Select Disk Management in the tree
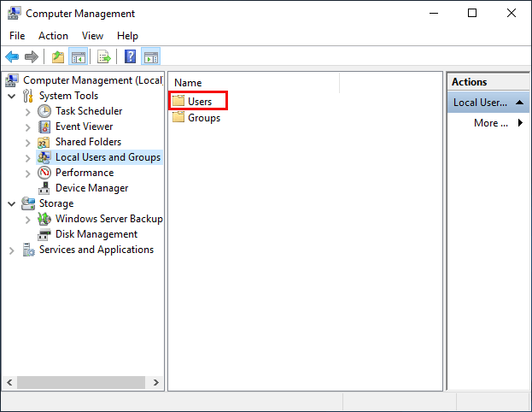 click(x=96, y=234)
